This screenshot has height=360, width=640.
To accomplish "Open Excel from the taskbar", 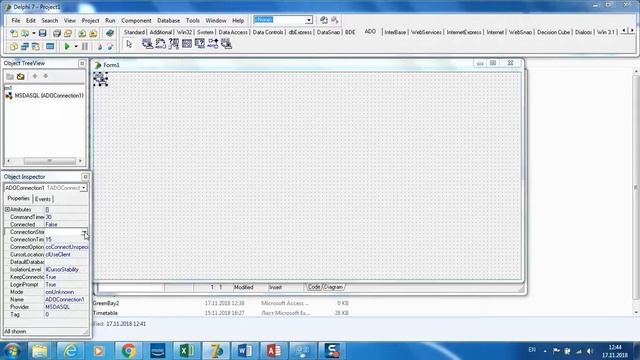I will [187, 351].
